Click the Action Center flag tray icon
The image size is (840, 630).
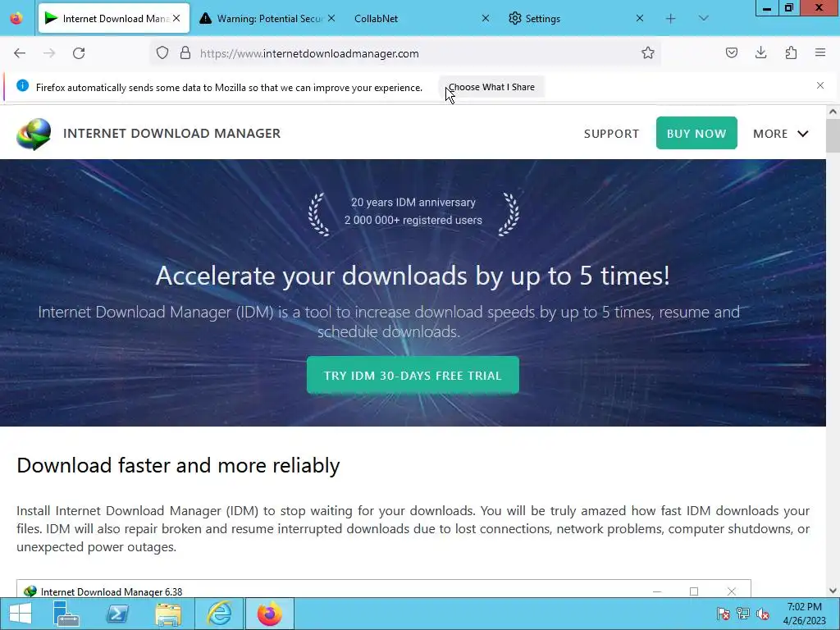(x=723, y=614)
